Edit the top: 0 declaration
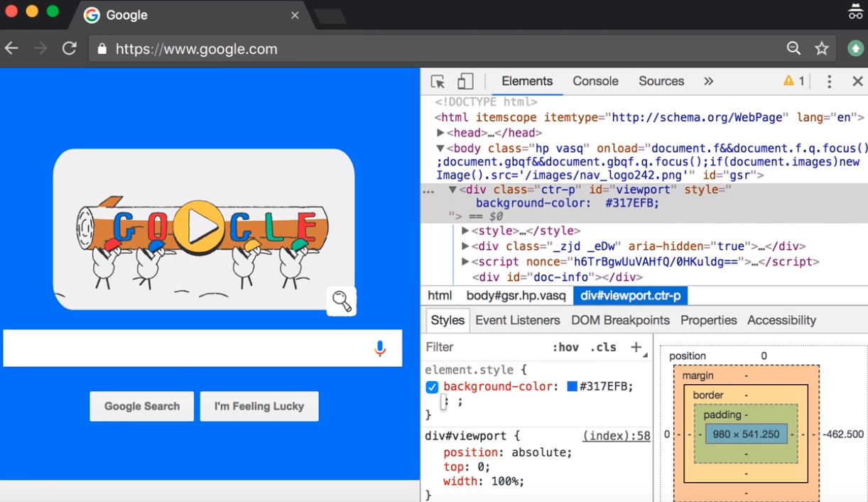The height and width of the screenshot is (502, 868). click(467, 467)
